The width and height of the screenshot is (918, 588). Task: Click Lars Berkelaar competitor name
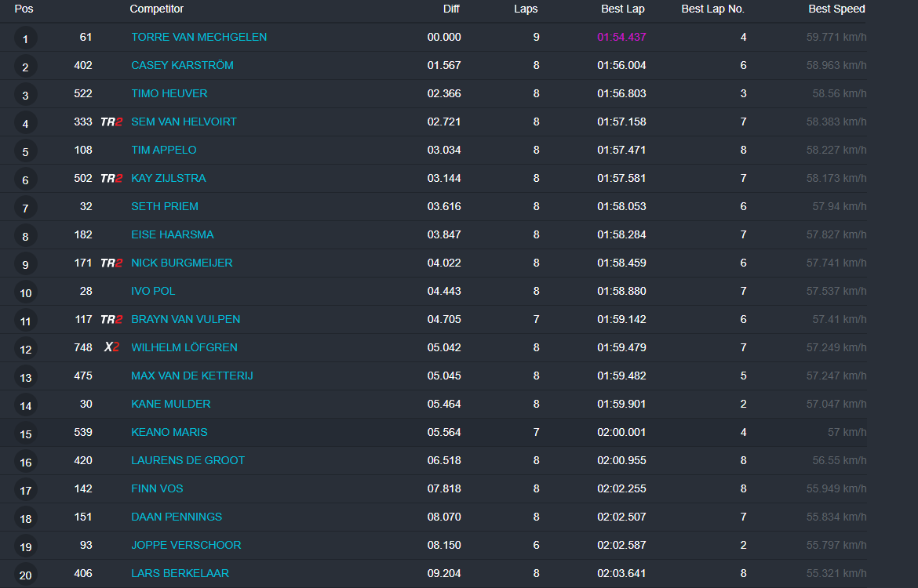[180, 573]
